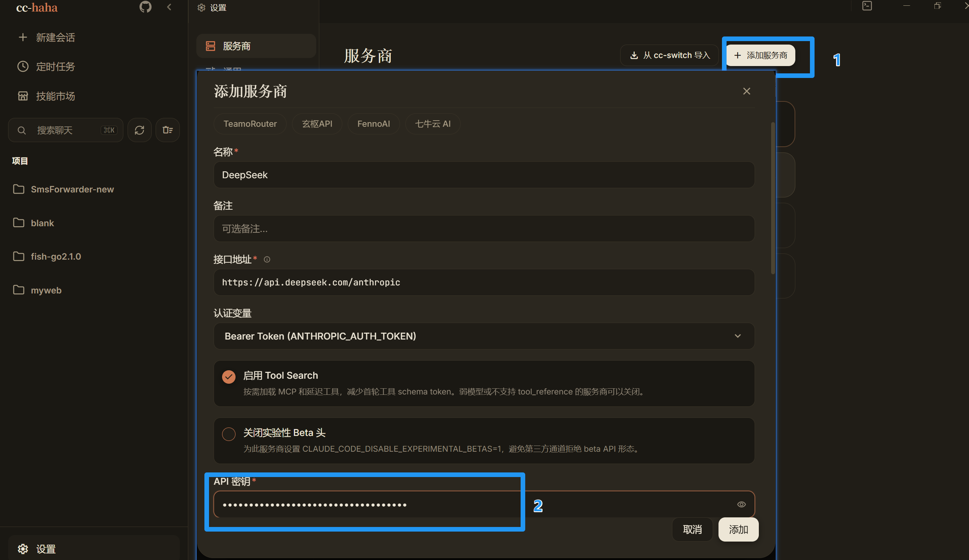Close the 添加服务商 dialog

[747, 91]
